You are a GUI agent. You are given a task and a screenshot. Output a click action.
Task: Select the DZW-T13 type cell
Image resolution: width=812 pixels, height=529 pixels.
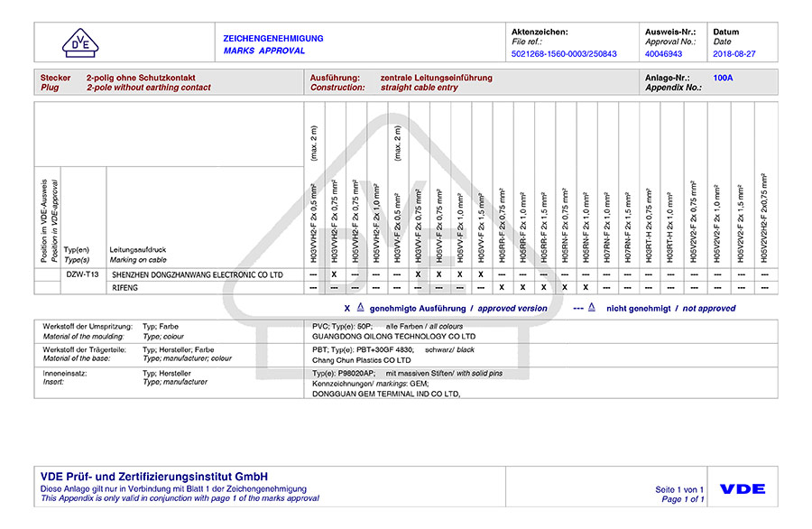pyautogui.click(x=83, y=274)
